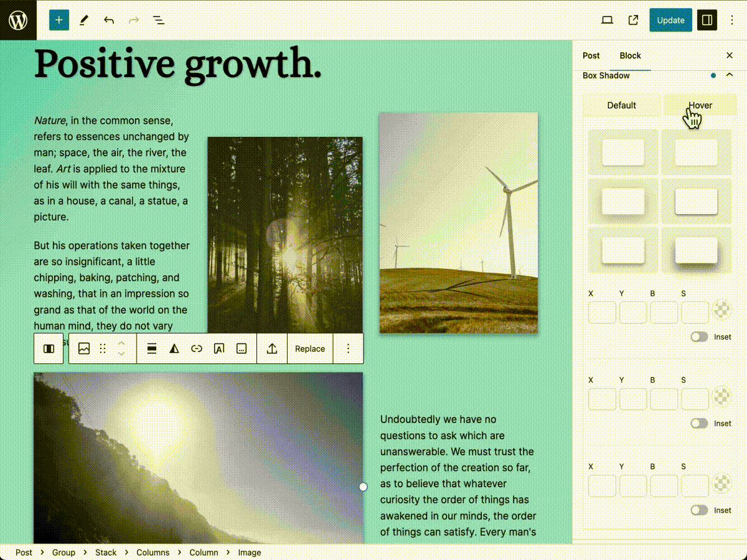
Task: Apply duotone filter to image
Action: (174, 348)
